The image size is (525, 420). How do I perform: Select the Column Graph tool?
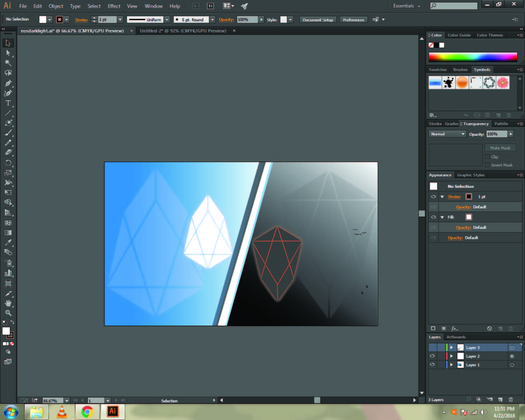pyautogui.click(x=8, y=273)
